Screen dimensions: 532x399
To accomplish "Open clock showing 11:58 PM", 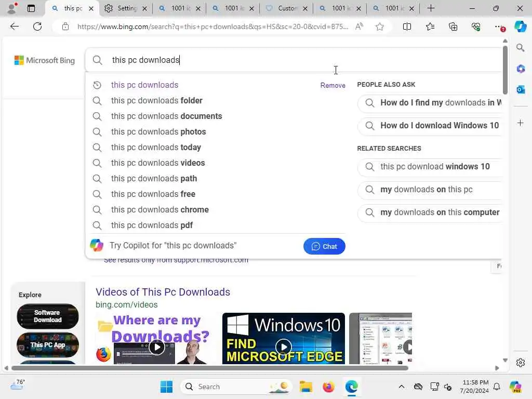I will (x=475, y=387).
